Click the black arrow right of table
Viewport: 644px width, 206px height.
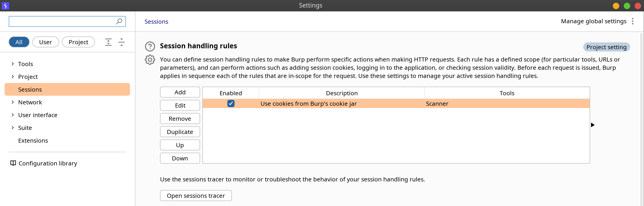[x=592, y=125]
